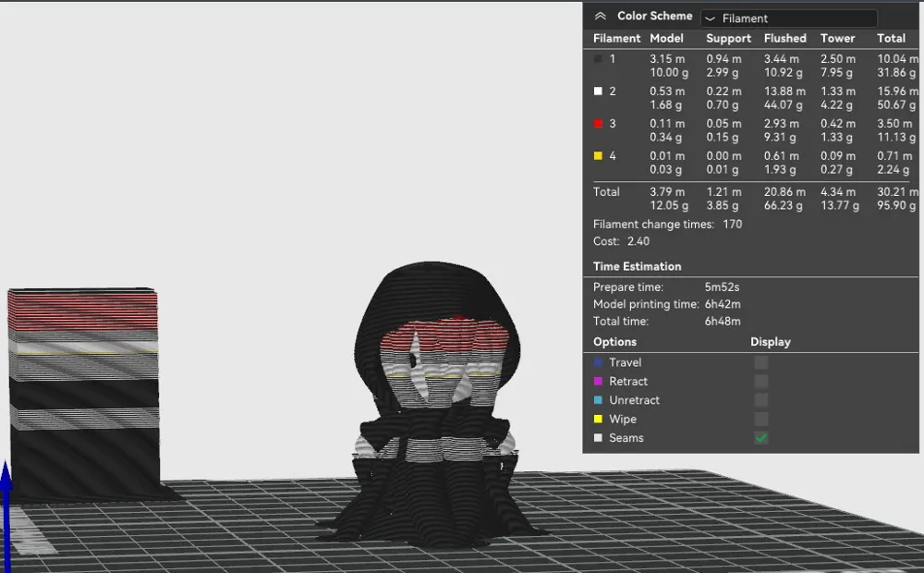Screen dimensions: 924x573
Task: Select the red filament 3 swatch
Action: 598,123
